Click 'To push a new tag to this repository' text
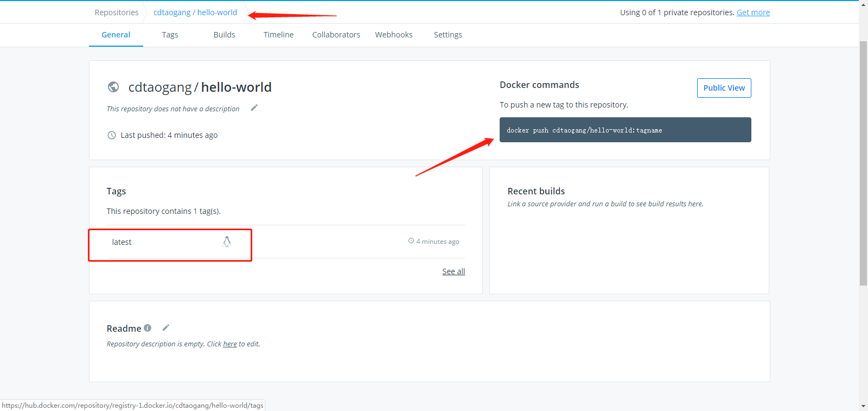868x411 pixels. pos(564,105)
